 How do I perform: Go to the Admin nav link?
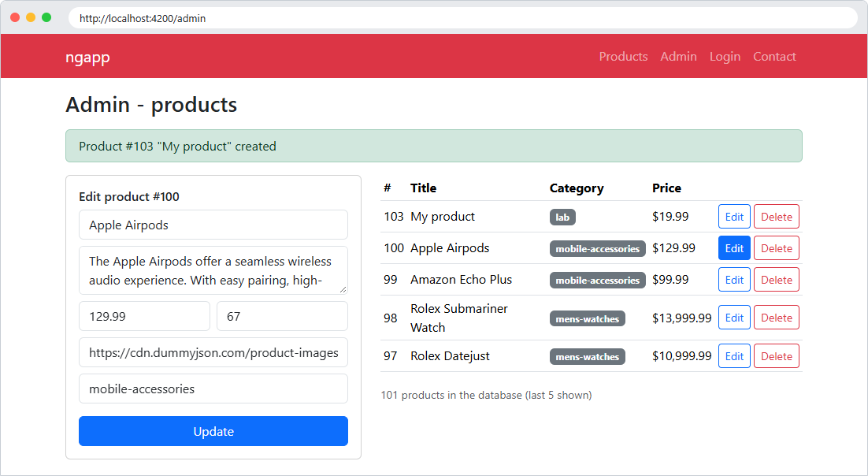[x=678, y=57]
